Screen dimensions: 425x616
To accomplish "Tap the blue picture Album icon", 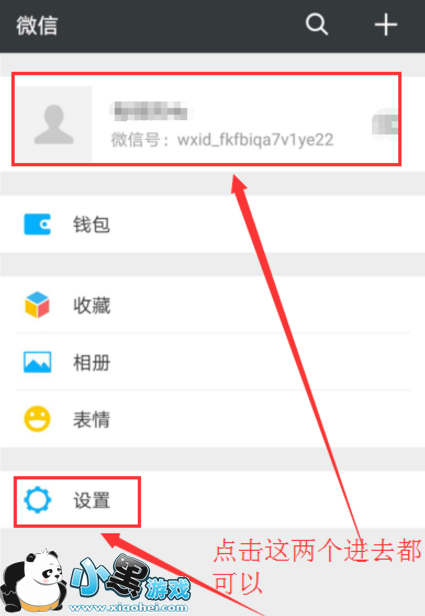I will (37, 362).
